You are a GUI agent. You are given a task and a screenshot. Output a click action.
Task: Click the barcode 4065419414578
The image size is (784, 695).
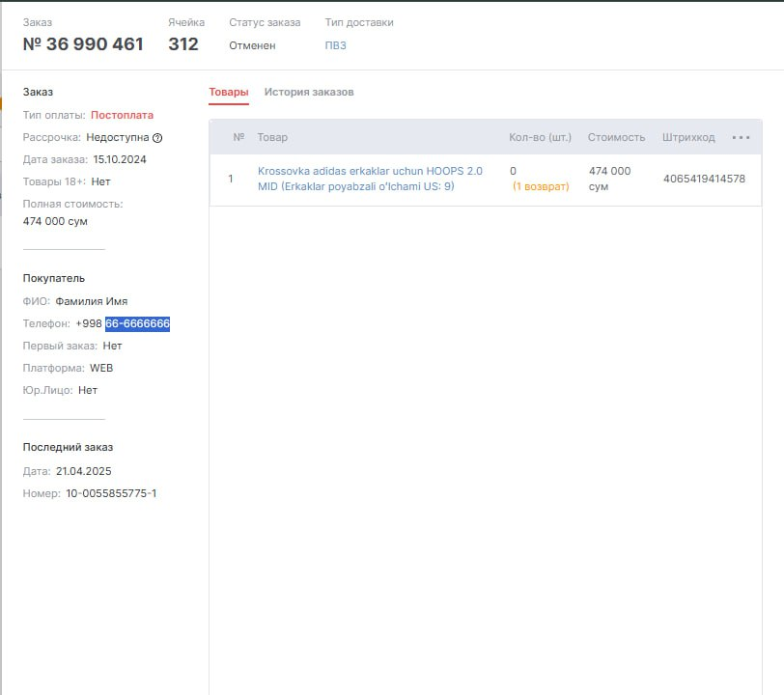coord(704,179)
